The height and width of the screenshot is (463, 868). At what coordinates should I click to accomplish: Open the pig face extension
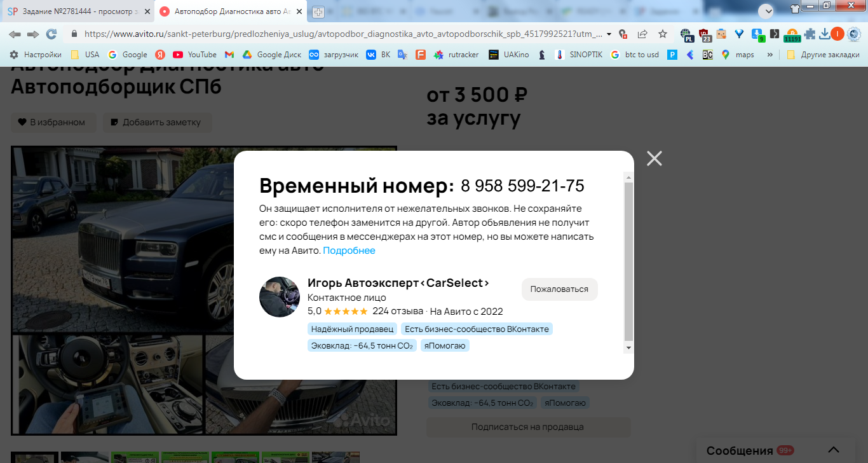[721, 34]
